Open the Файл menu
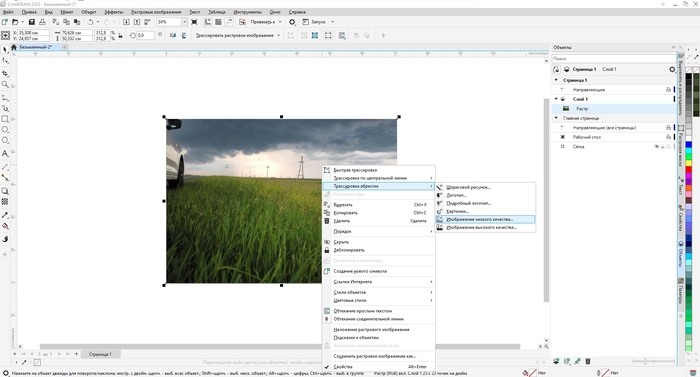 8,12
